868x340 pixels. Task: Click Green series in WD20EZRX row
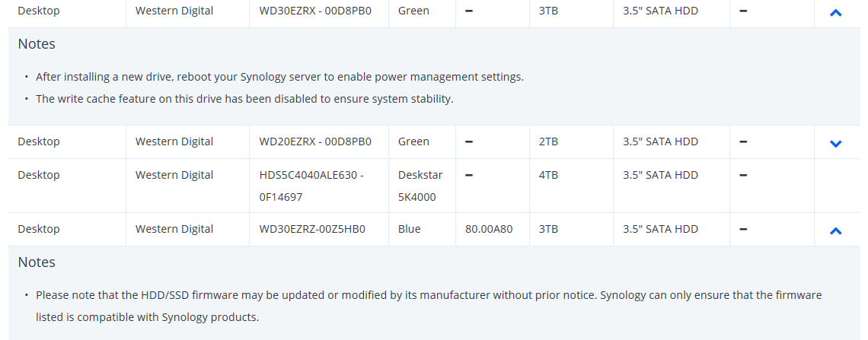tap(413, 141)
